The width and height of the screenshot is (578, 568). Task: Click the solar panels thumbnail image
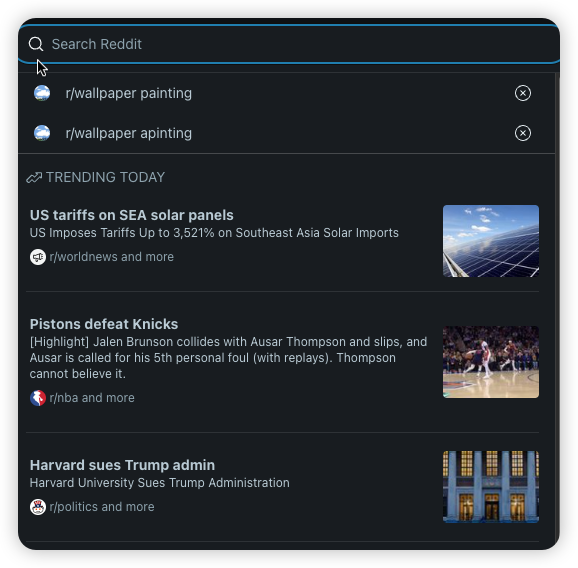(491, 241)
